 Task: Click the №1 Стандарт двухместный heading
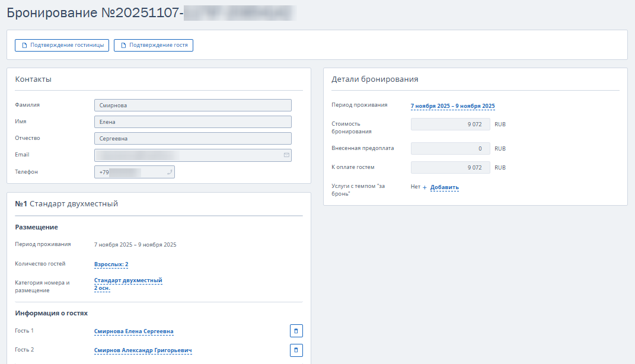(66, 204)
